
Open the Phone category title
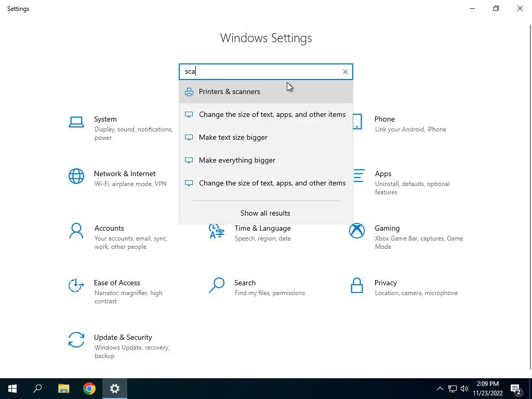384,119
